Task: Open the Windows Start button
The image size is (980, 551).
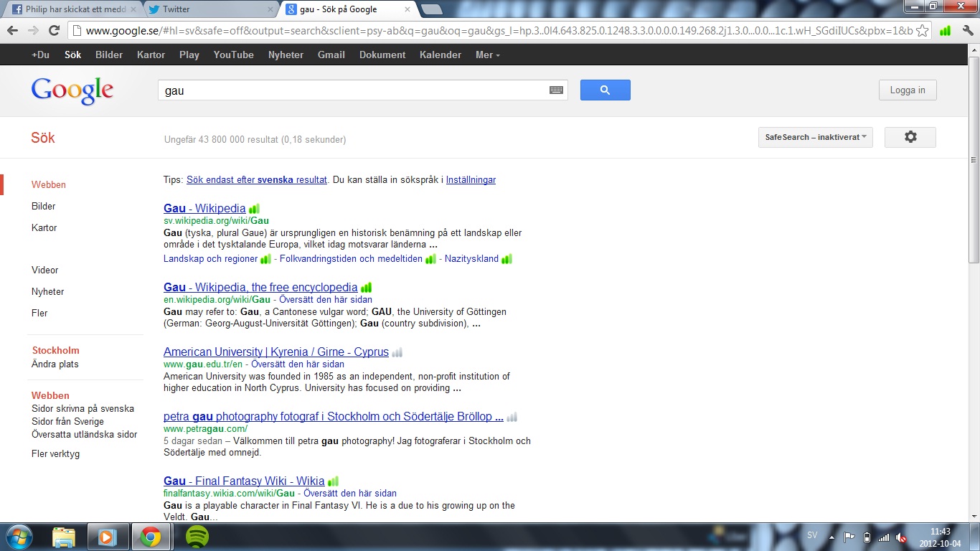Action: [x=19, y=537]
